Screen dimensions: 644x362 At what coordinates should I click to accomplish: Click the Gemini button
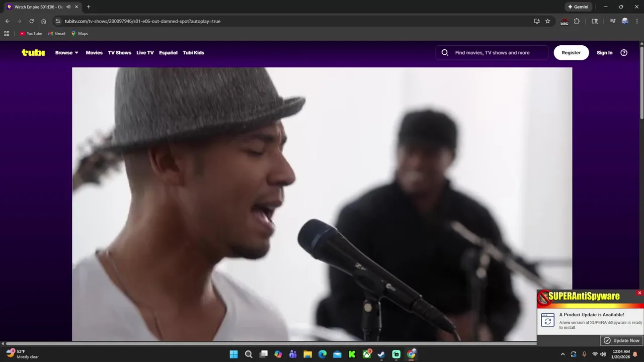coord(578,7)
